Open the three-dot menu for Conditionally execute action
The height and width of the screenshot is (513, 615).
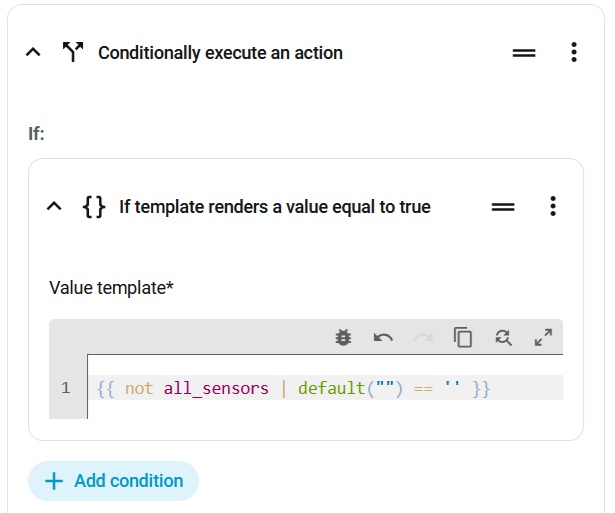point(574,52)
